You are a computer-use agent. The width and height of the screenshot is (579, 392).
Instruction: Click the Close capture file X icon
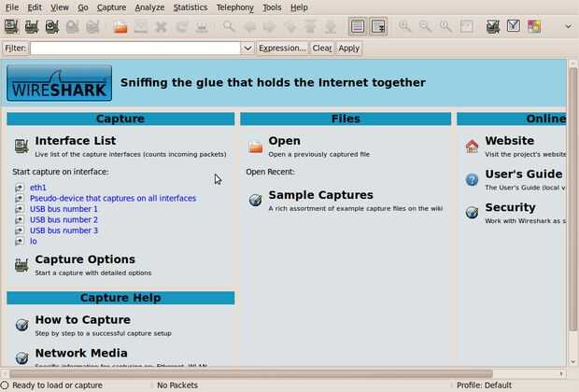coord(161,26)
